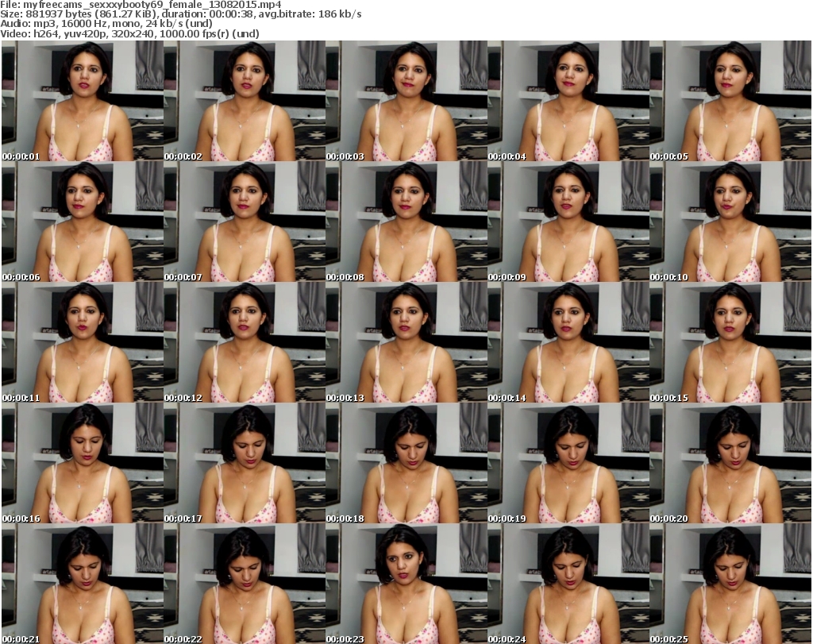Choose the frame at timestamp 00:00:17
Screen dimensions: 813x644
click(245, 464)
